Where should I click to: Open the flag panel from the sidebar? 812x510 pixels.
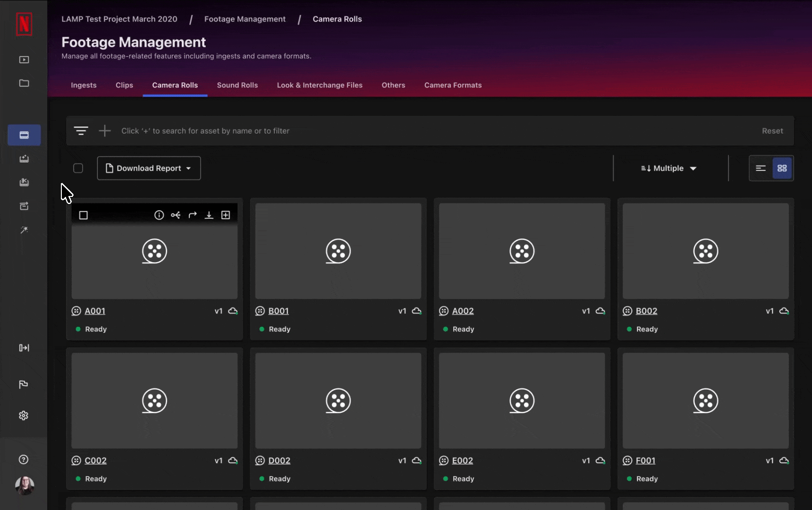coord(24,384)
